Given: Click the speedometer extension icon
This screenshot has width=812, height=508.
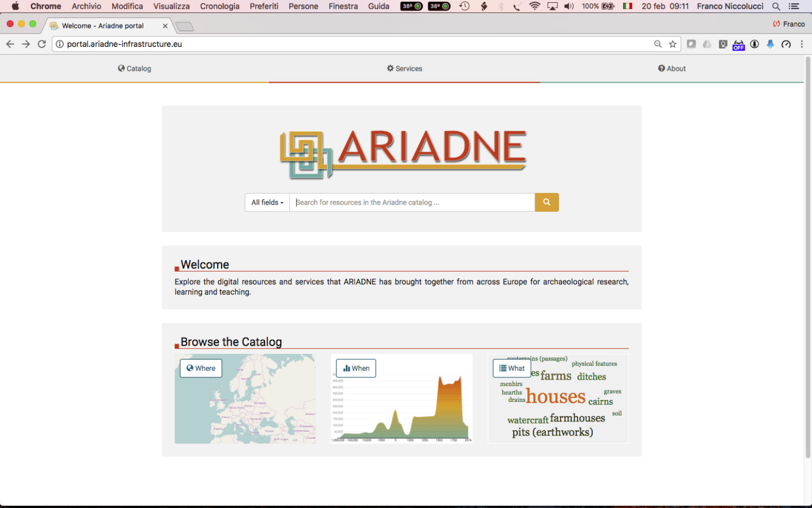Looking at the screenshot, I should (786, 44).
